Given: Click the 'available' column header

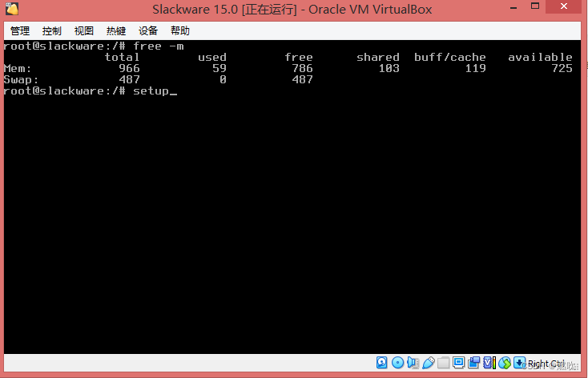Looking at the screenshot, I should pyautogui.click(x=541, y=57).
